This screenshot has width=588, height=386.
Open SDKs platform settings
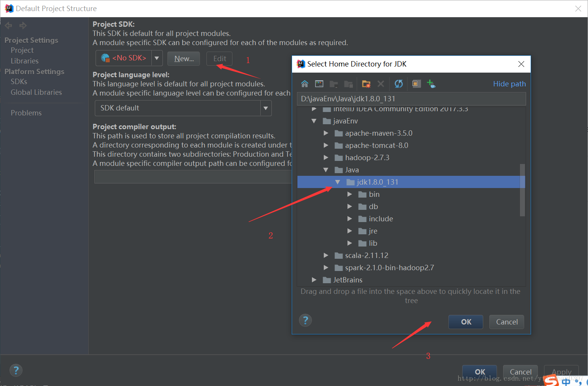(x=19, y=82)
